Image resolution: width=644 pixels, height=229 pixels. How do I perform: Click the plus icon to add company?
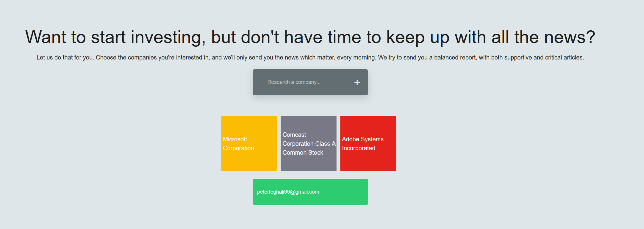(x=357, y=82)
